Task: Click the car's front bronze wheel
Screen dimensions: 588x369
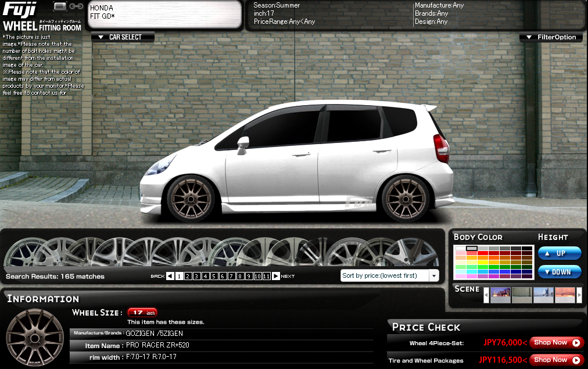Action: click(x=191, y=198)
